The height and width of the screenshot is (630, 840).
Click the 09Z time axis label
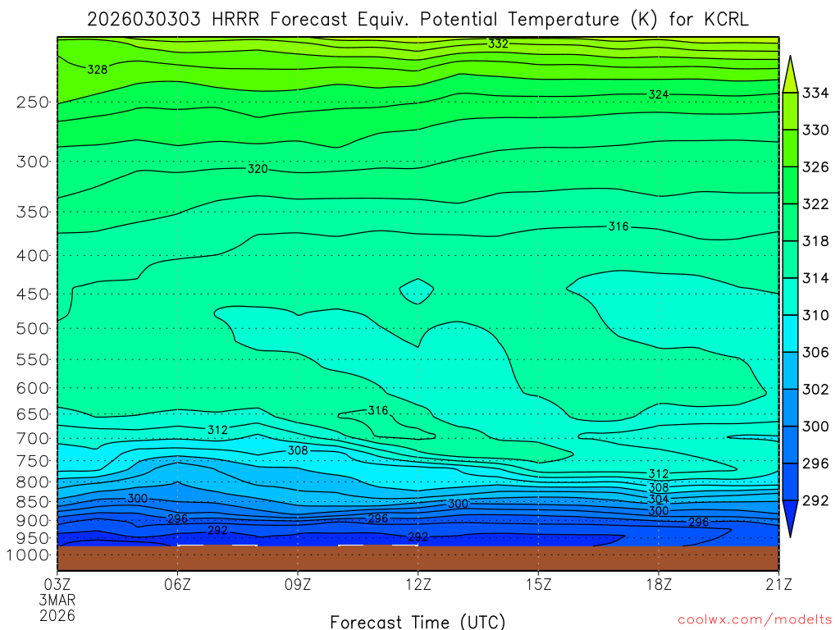[x=297, y=584]
